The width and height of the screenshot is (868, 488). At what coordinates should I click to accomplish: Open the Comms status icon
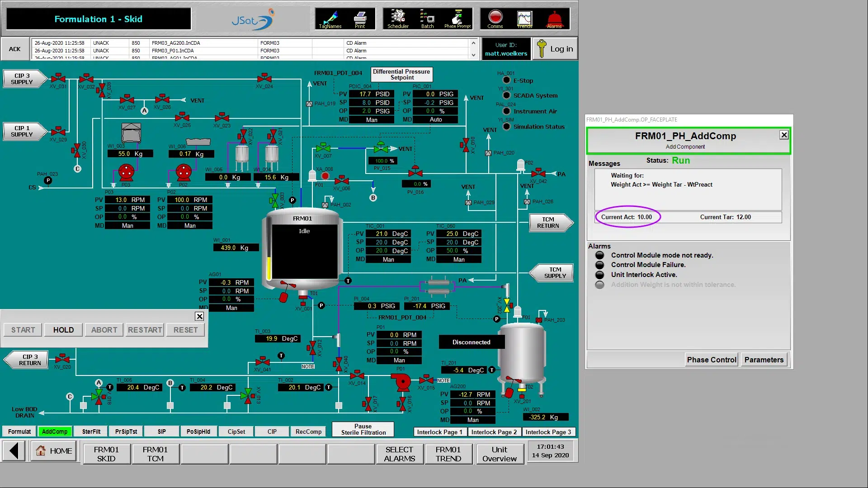coord(495,19)
